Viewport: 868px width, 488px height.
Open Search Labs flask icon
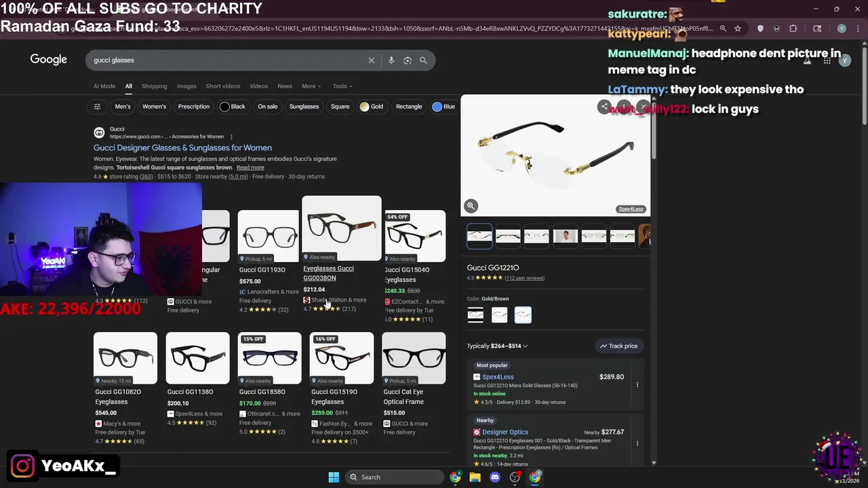pyautogui.click(x=807, y=60)
